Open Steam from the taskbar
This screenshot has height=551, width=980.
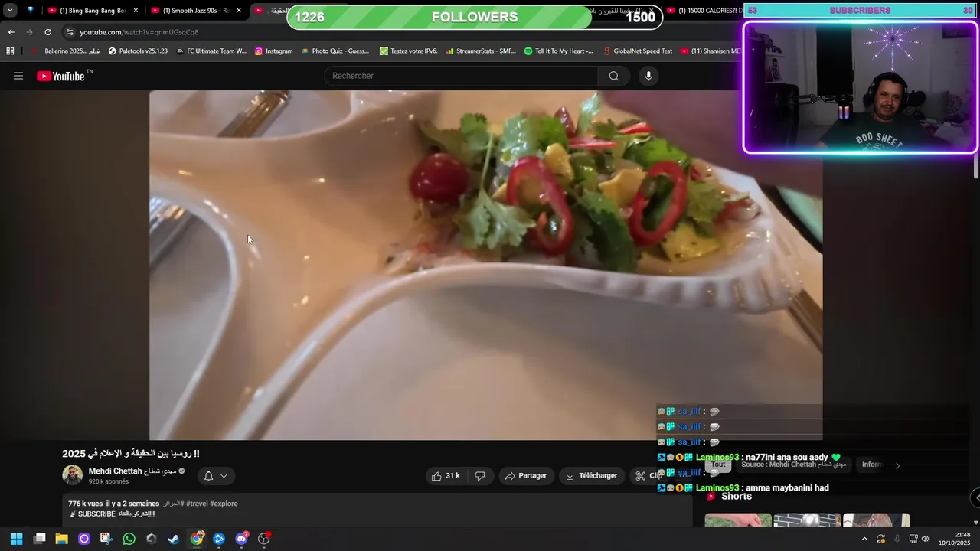pos(174,539)
